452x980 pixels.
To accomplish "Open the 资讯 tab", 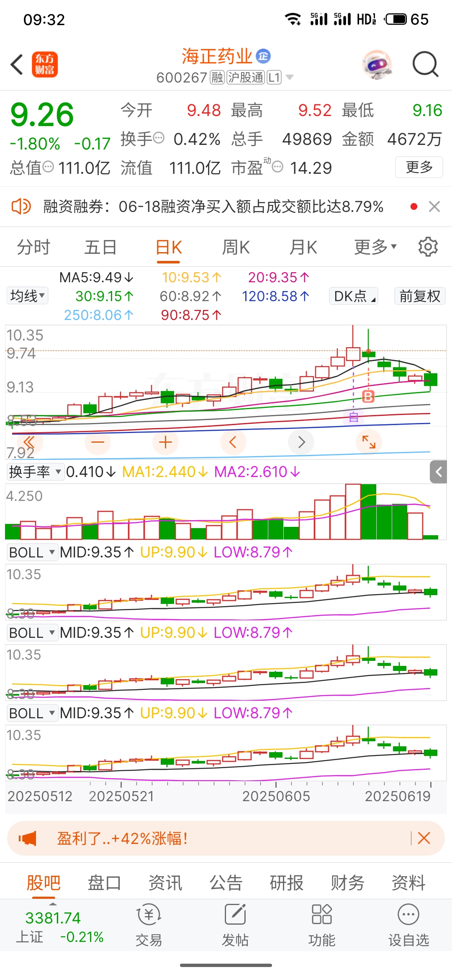I will 165,882.
